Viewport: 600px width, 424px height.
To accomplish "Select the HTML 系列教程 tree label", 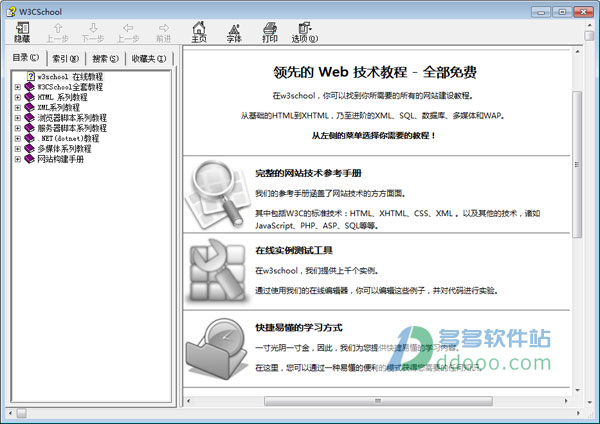I will pyautogui.click(x=62, y=97).
